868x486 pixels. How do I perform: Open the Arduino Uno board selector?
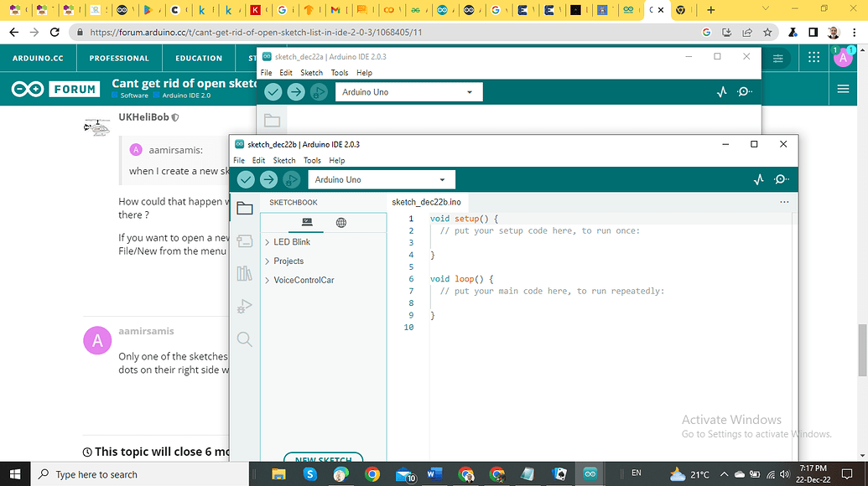(x=382, y=179)
